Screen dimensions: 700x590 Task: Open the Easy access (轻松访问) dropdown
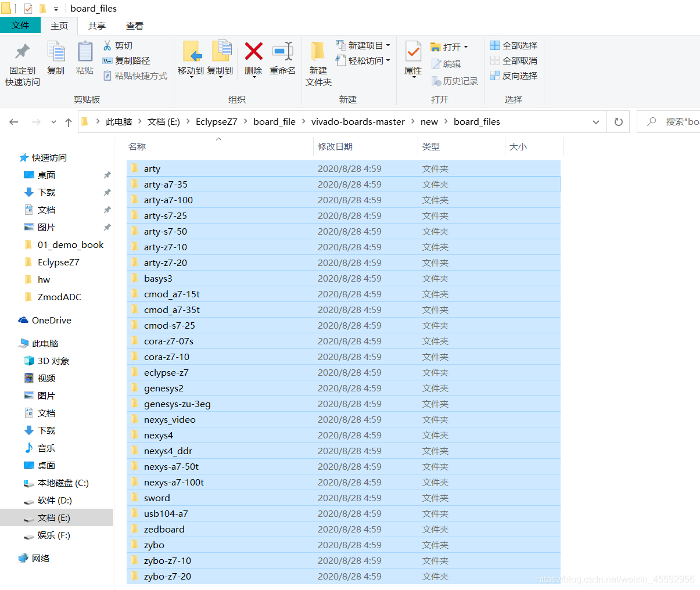click(x=363, y=60)
